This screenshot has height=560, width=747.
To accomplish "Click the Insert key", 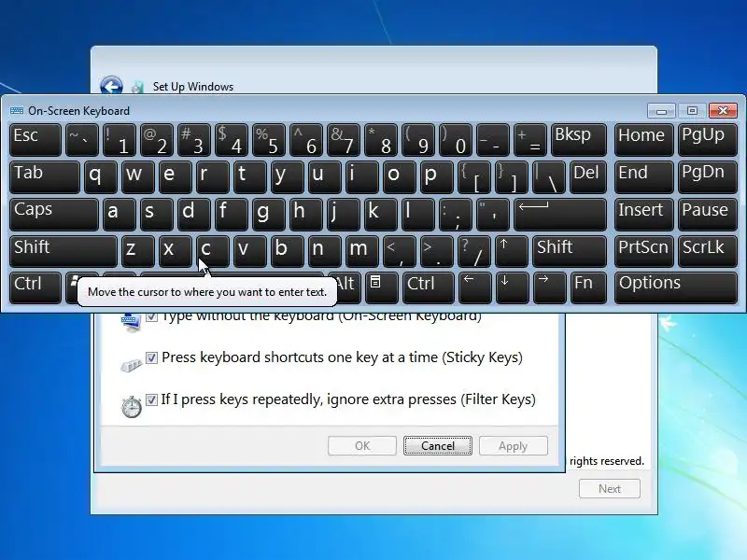I will click(x=643, y=214).
